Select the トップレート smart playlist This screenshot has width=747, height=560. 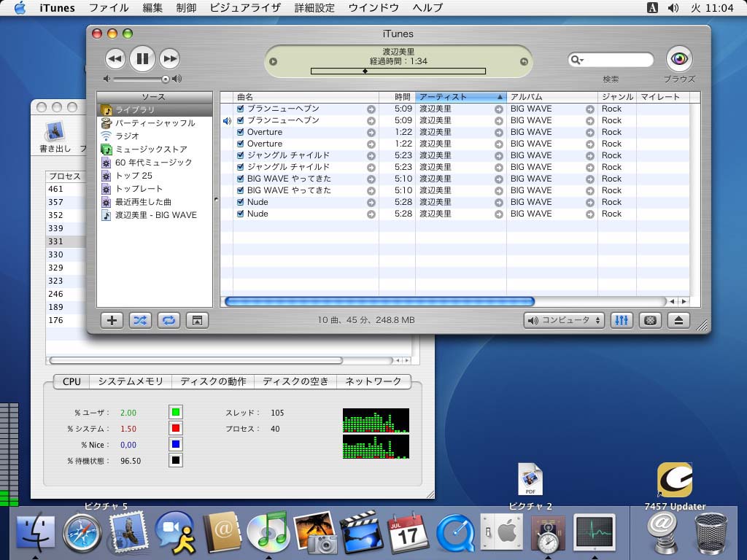(x=155, y=189)
